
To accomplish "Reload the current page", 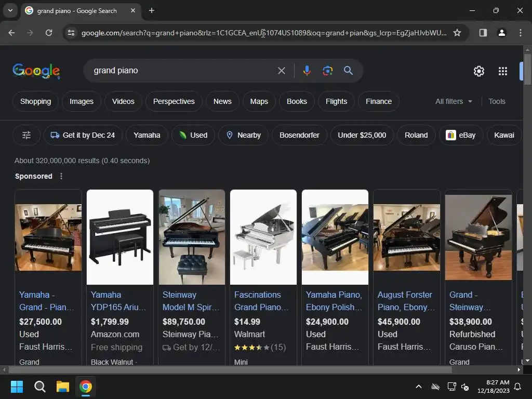I will [x=49, y=33].
